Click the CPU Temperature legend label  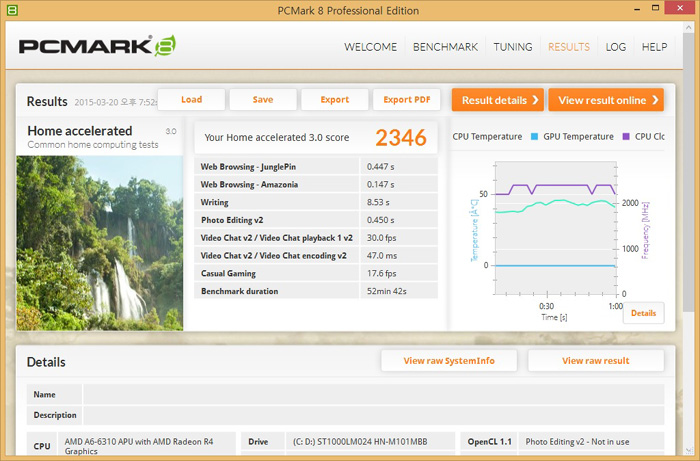[x=487, y=137]
